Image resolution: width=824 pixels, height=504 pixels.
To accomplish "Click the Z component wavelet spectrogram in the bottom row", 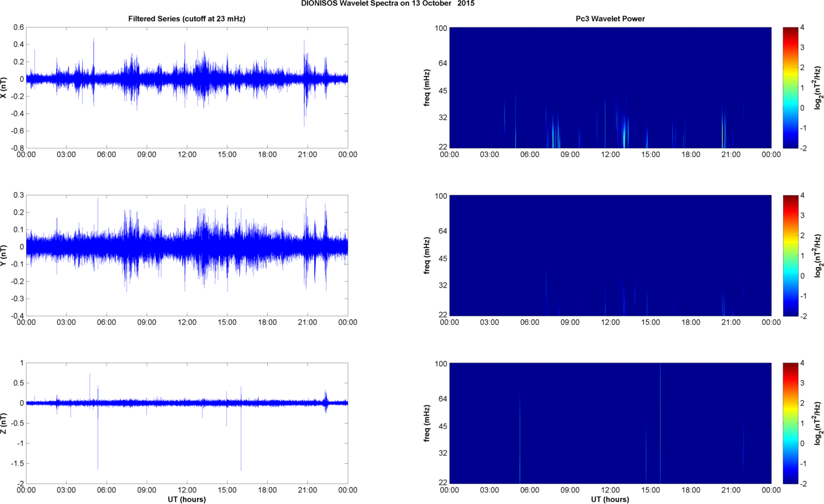I will [610, 423].
